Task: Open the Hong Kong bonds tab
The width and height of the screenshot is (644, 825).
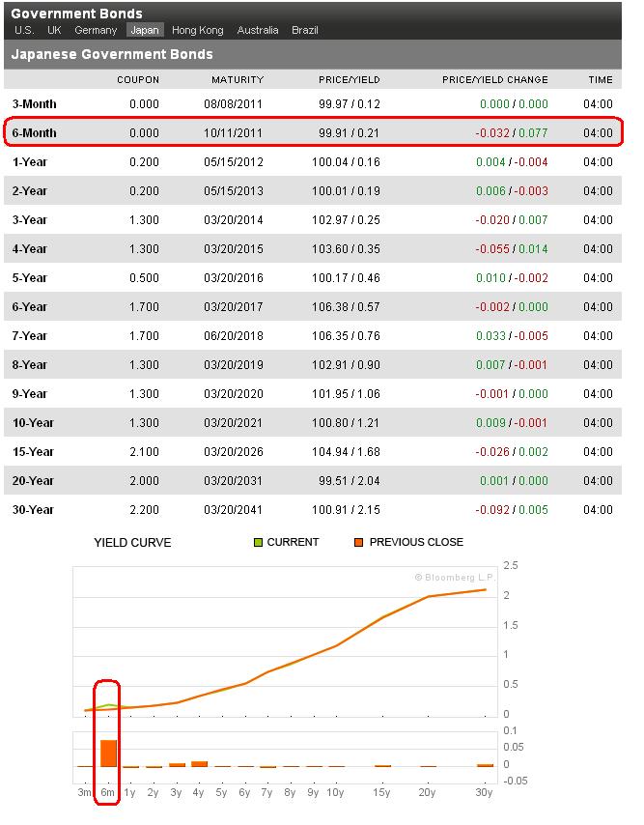Action: 198,30
